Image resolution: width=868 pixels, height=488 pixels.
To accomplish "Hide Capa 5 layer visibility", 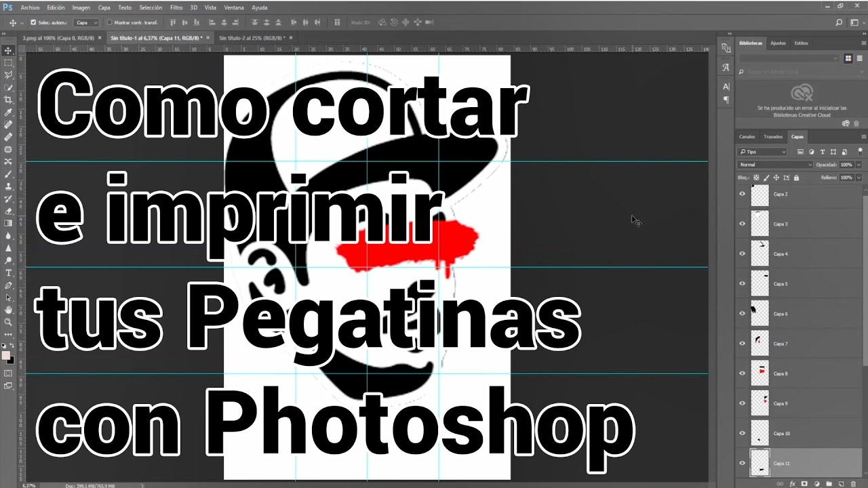I will pos(742,283).
